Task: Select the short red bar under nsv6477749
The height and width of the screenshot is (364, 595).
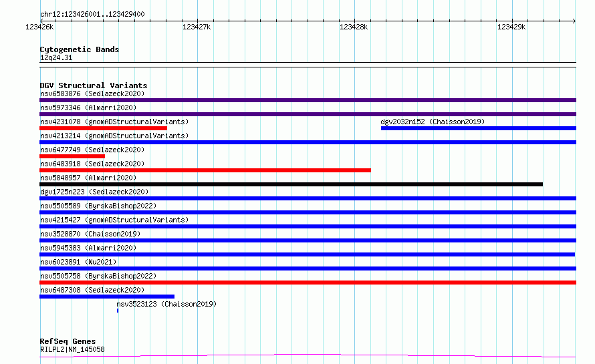Action: pyautogui.click(x=72, y=156)
